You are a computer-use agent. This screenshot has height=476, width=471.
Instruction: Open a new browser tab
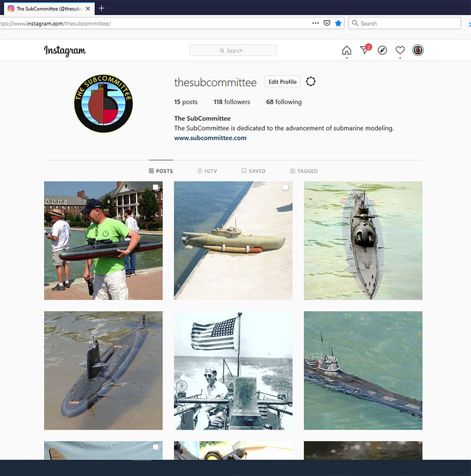(101, 8)
